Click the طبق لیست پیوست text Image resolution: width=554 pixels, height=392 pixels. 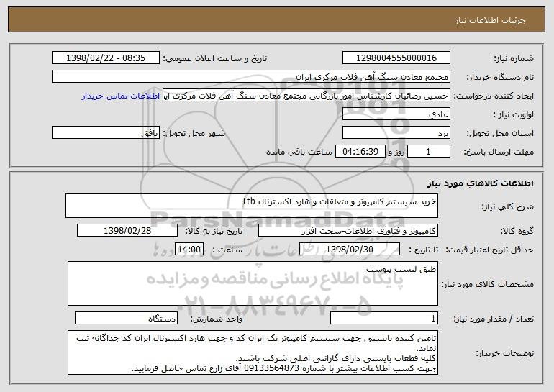401,270
